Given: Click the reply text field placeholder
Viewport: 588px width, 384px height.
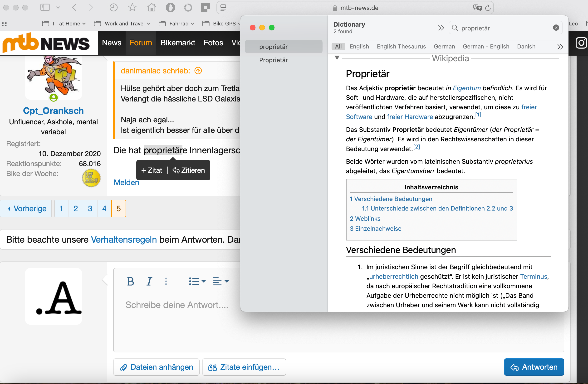Looking at the screenshot, I should pyautogui.click(x=177, y=305).
